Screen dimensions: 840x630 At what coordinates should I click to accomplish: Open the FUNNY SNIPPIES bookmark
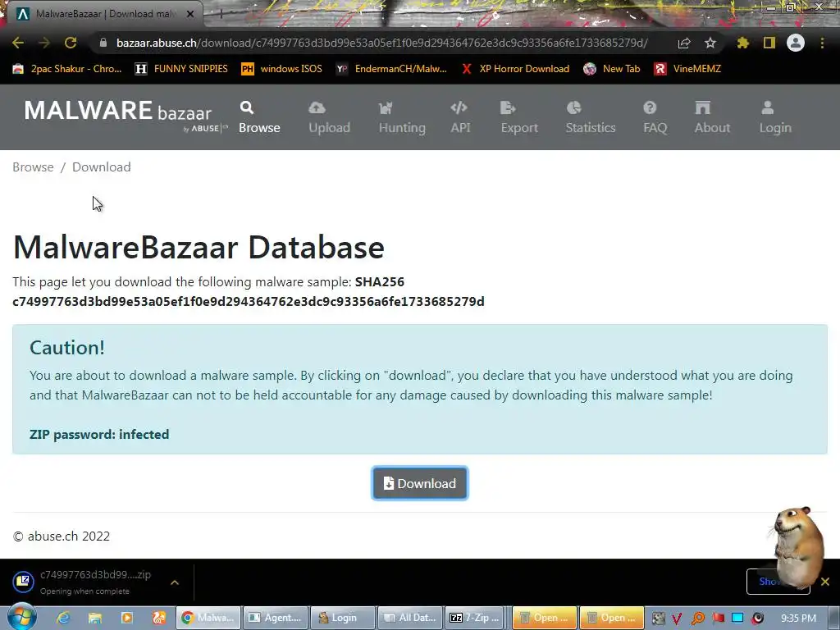[181, 69]
